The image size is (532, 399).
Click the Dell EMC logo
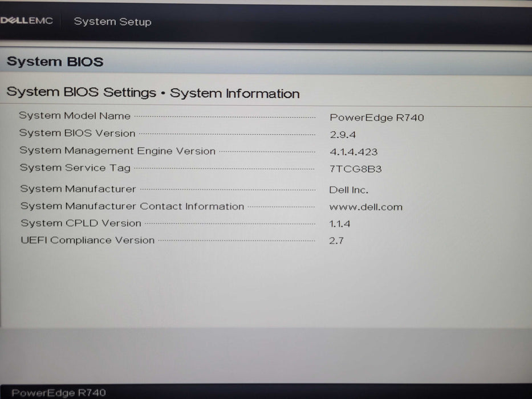(x=26, y=21)
